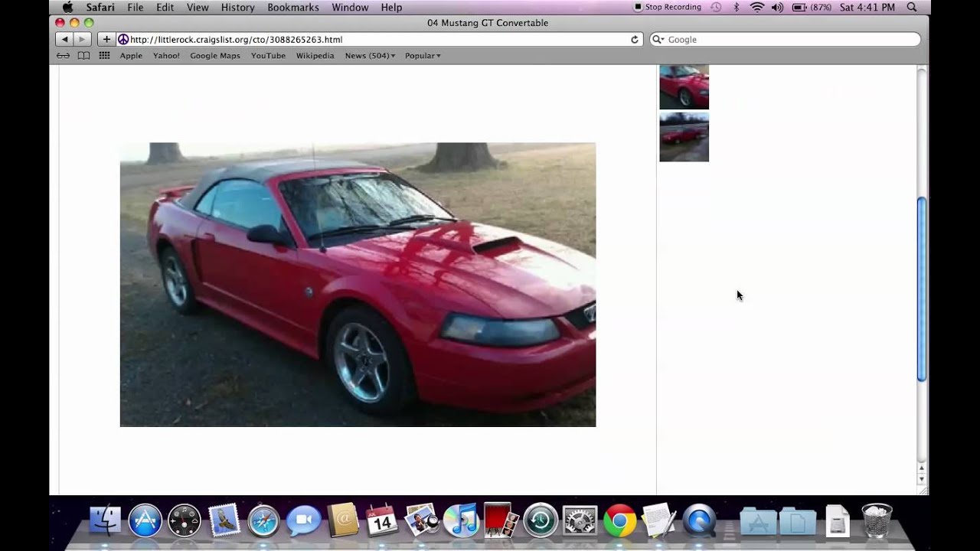980x551 pixels.
Task: Show all bookmarks with the book icon
Action: pos(83,55)
